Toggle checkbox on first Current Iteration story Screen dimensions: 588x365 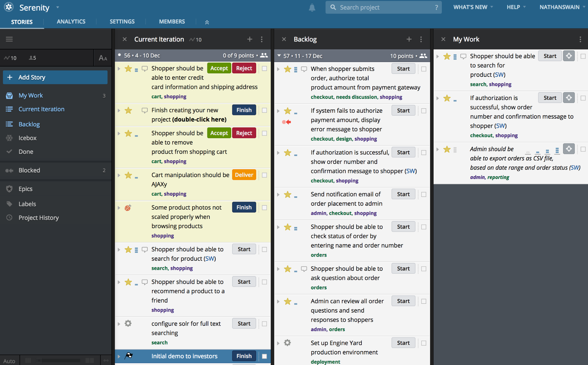(264, 68)
